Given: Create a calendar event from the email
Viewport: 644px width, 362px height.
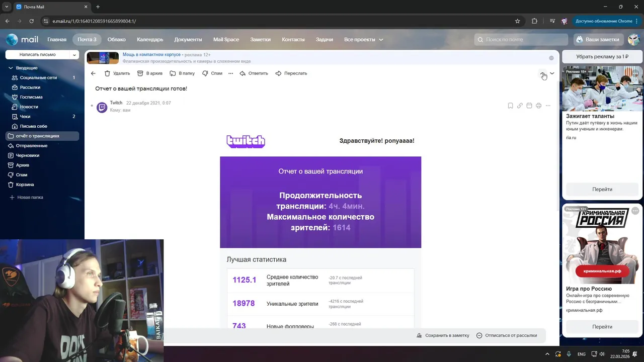Looking at the screenshot, I should point(529,106).
